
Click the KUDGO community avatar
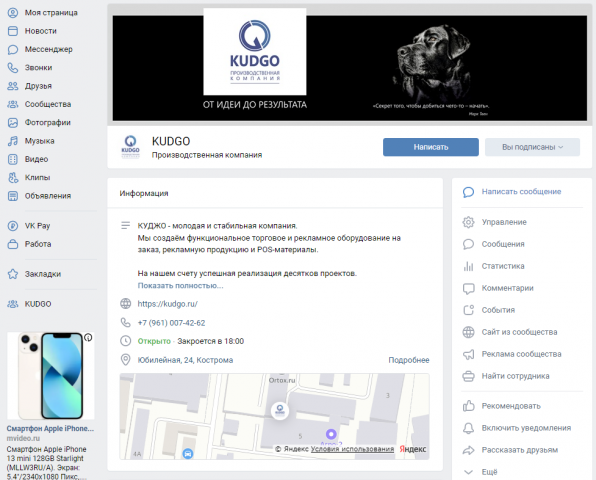[130, 147]
